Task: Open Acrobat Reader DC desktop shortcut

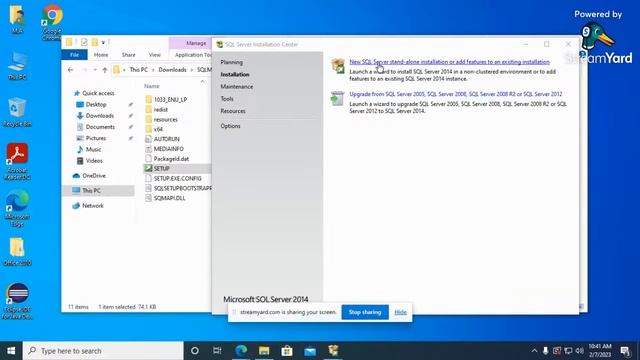Action: point(17,161)
